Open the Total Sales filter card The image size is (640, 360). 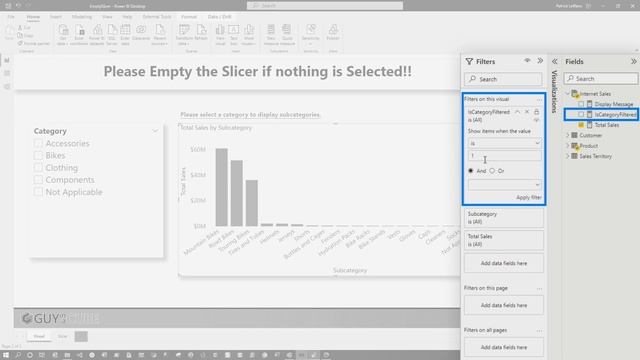pyautogui.click(x=504, y=240)
